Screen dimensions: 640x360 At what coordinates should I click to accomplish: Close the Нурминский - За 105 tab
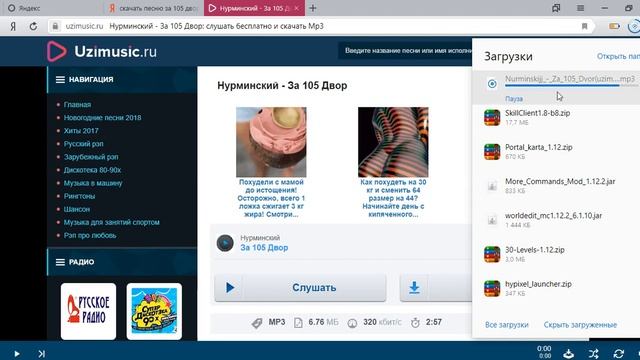pos(297,8)
